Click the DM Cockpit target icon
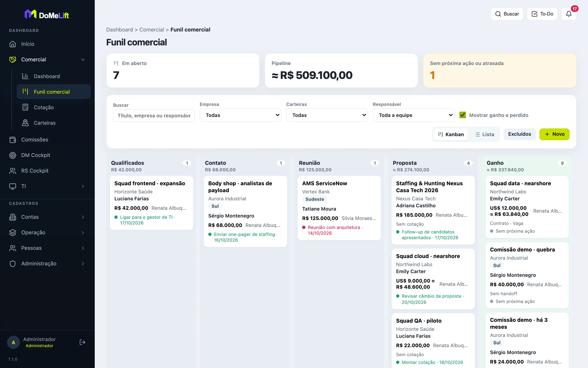 (x=13, y=155)
